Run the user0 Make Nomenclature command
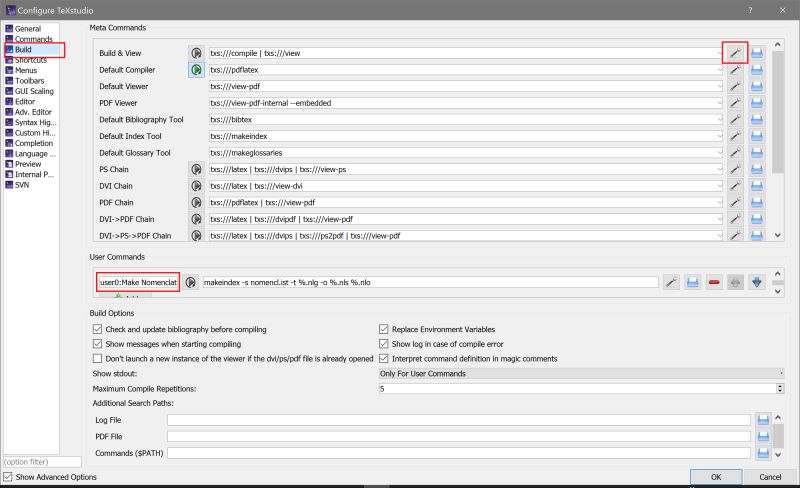This screenshot has height=488, width=800. pos(191,282)
